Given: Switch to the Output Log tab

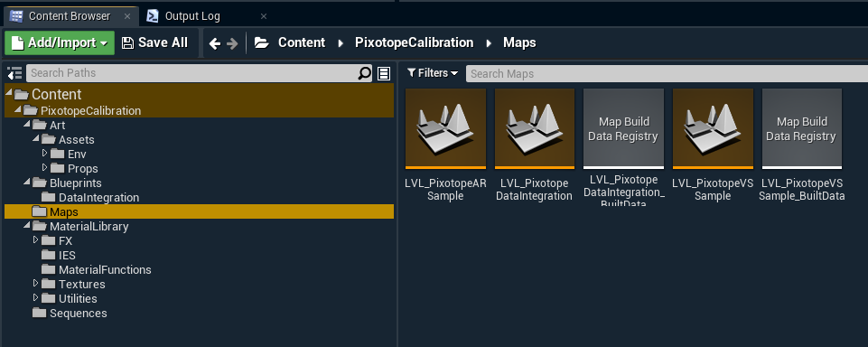Looking at the screenshot, I should pos(192,16).
